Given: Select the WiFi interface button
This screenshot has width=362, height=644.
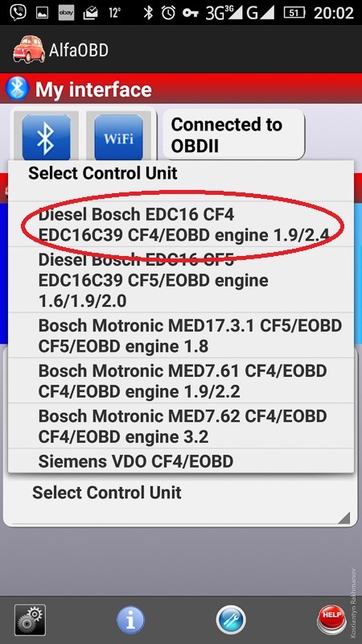Looking at the screenshot, I should [118, 137].
